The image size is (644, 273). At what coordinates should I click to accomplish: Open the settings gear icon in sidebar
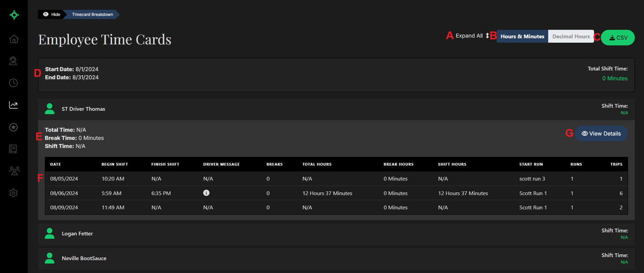tap(14, 193)
